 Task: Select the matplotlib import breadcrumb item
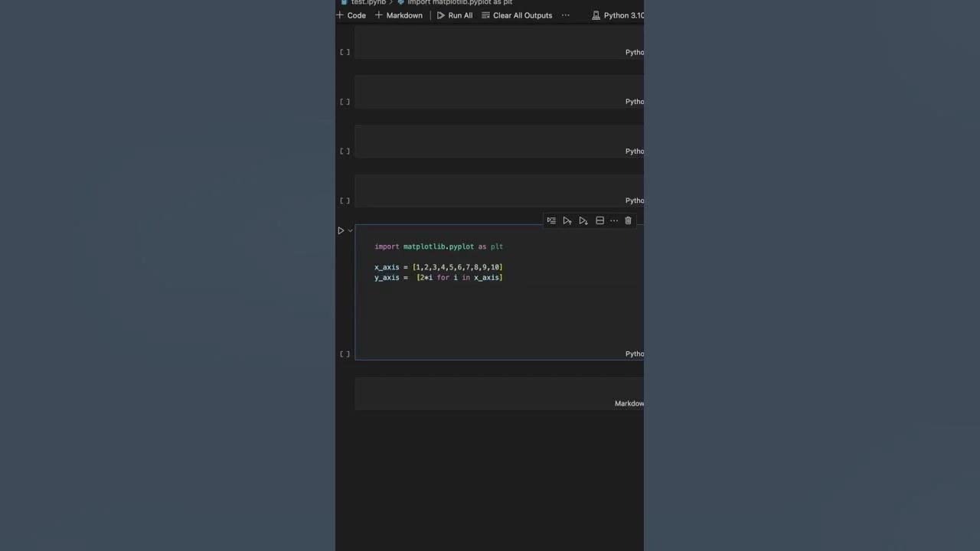pos(459,2)
